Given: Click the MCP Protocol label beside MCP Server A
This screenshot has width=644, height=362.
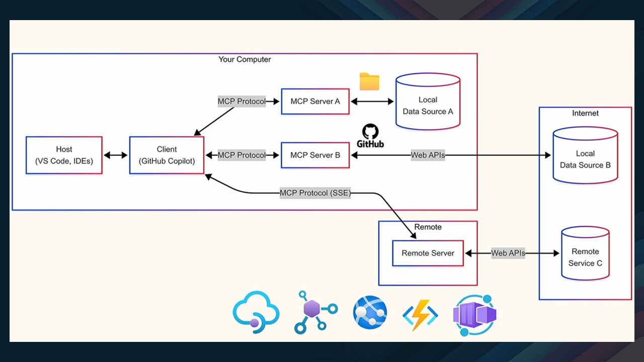Looking at the screenshot, I should tap(242, 102).
